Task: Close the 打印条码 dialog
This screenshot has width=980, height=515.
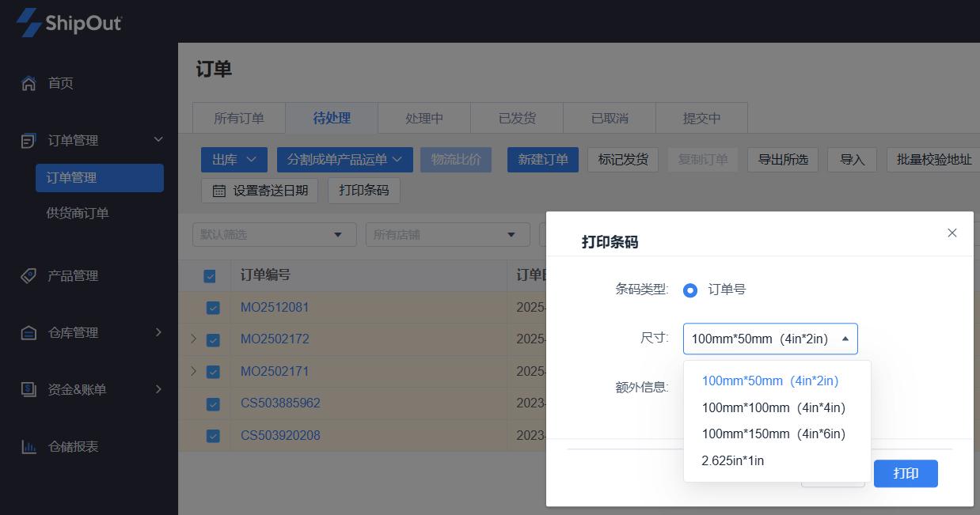Action: click(952, 233)
